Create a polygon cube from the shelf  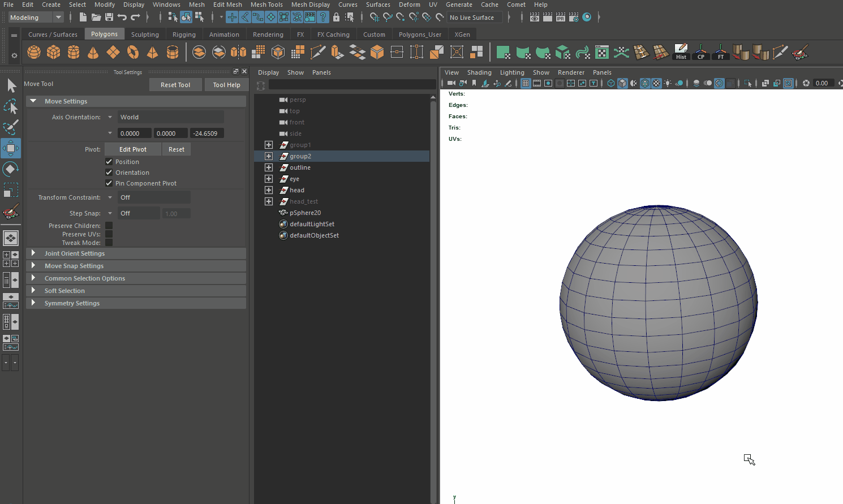tap(54, 53)
